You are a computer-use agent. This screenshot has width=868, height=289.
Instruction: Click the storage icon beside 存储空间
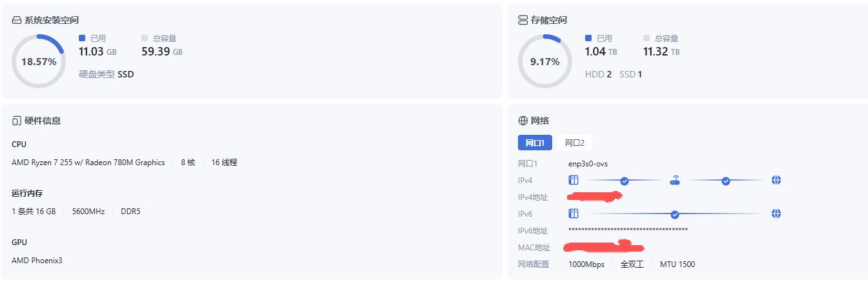523,21
